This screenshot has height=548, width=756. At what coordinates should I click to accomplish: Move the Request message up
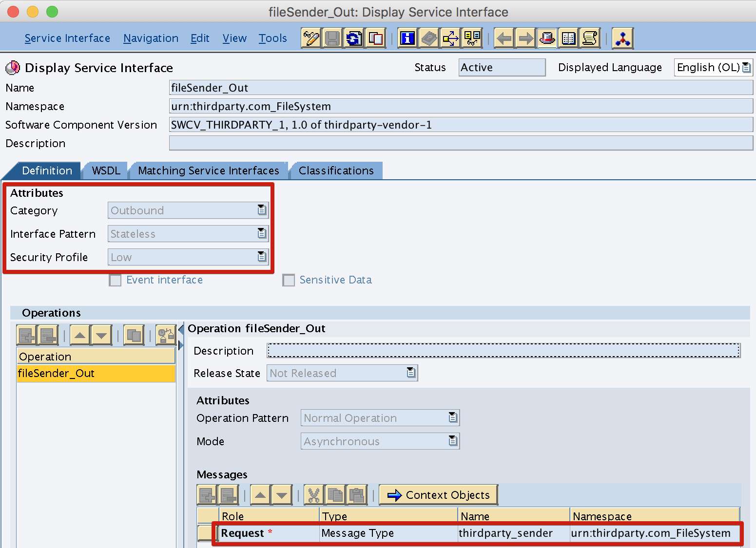[260, 494]
